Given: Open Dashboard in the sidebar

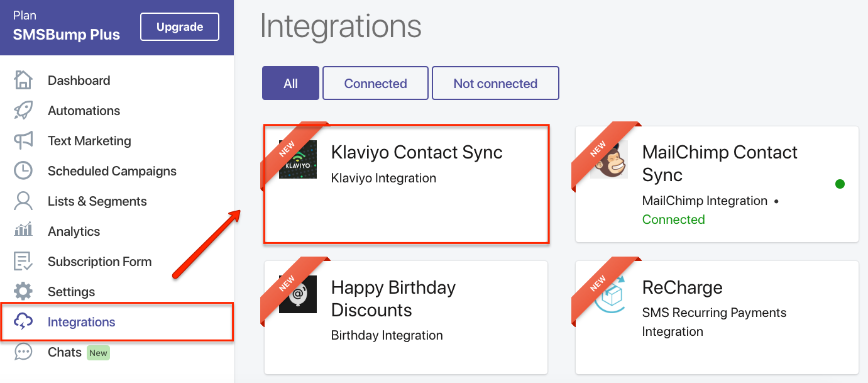Looking at the screenshot, I should (79, 80).
